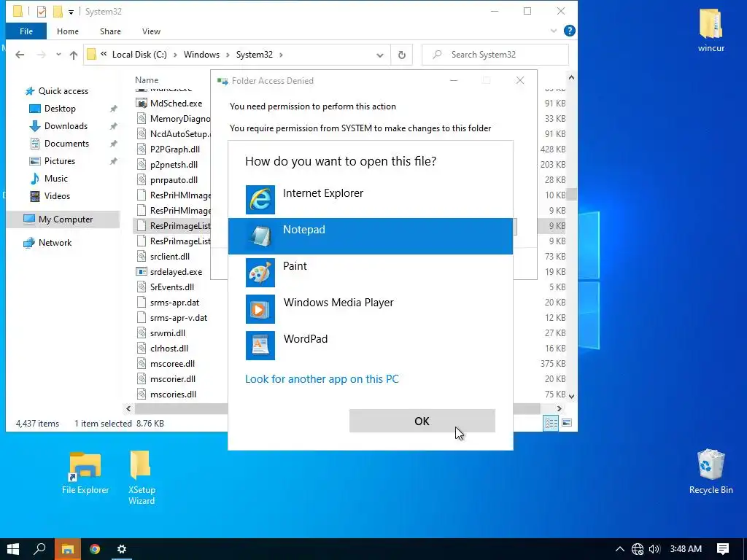747x560 pixels.
Task: Open the Windows Start menu
Action: point(13,549)
